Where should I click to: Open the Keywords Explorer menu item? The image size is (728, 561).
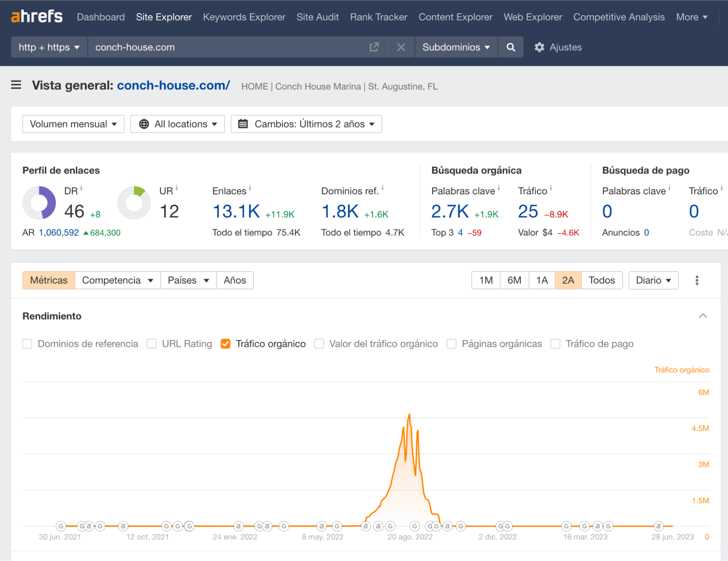point(244,17)
